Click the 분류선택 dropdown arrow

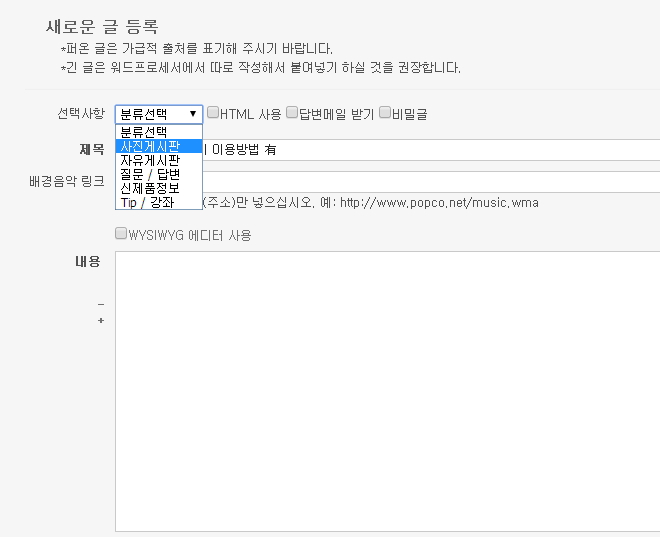(x=192, y=114)
